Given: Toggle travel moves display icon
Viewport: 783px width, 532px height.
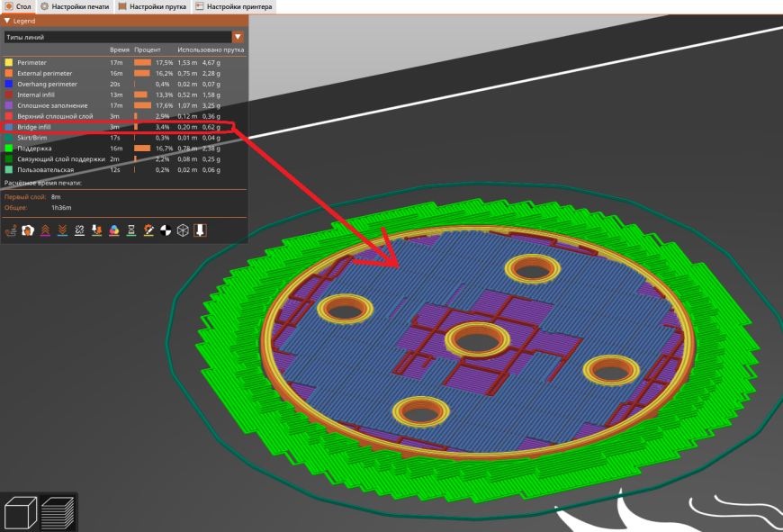Looking at the screenshot, I should [11, 230].
